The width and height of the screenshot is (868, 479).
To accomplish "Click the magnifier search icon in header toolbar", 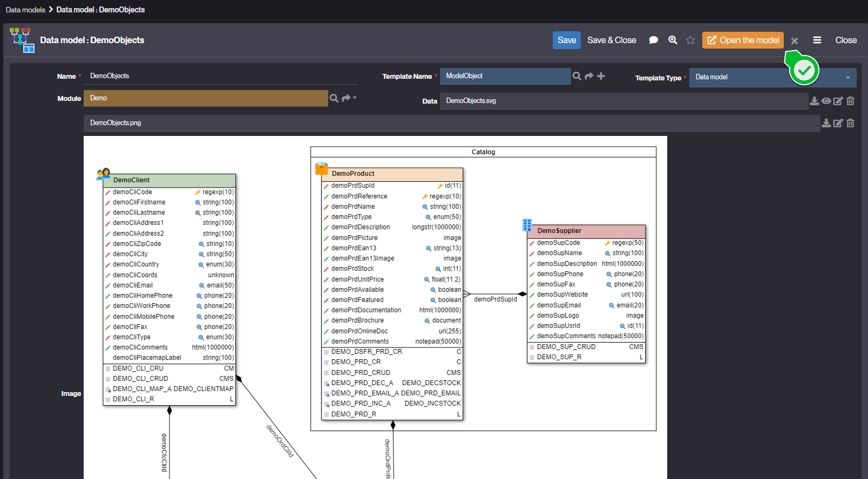I will pyautogui.click(x=673, y=40).
